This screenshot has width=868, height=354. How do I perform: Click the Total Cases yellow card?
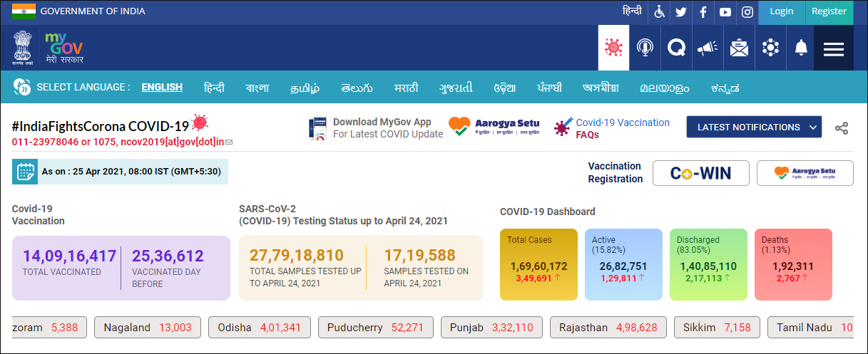(x=538, y=264)
